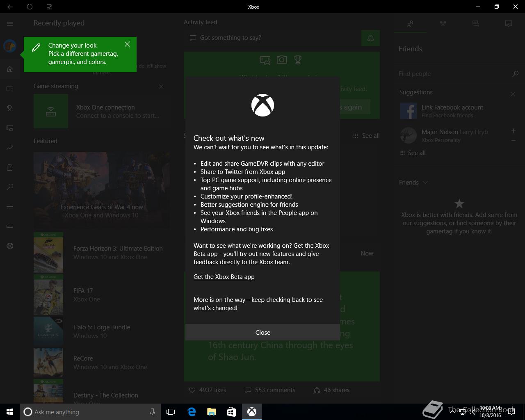
Task: Switch to the Messages tab
Action: [x=476, y=24]
